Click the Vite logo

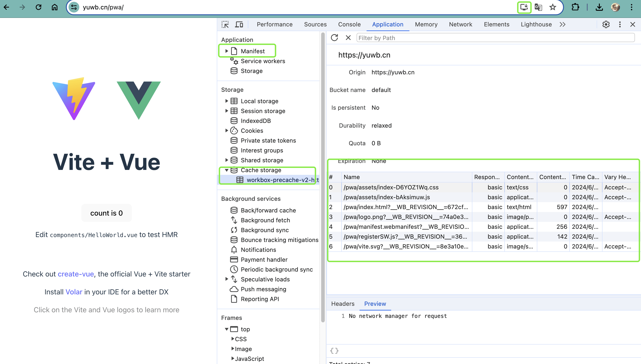click(x=74, y=99)
